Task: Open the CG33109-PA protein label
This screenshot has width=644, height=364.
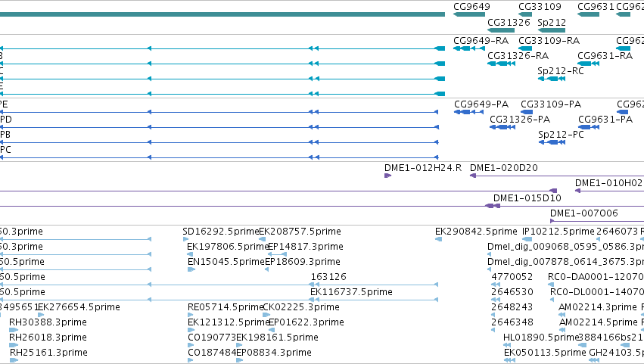Action: coord(551,104)
